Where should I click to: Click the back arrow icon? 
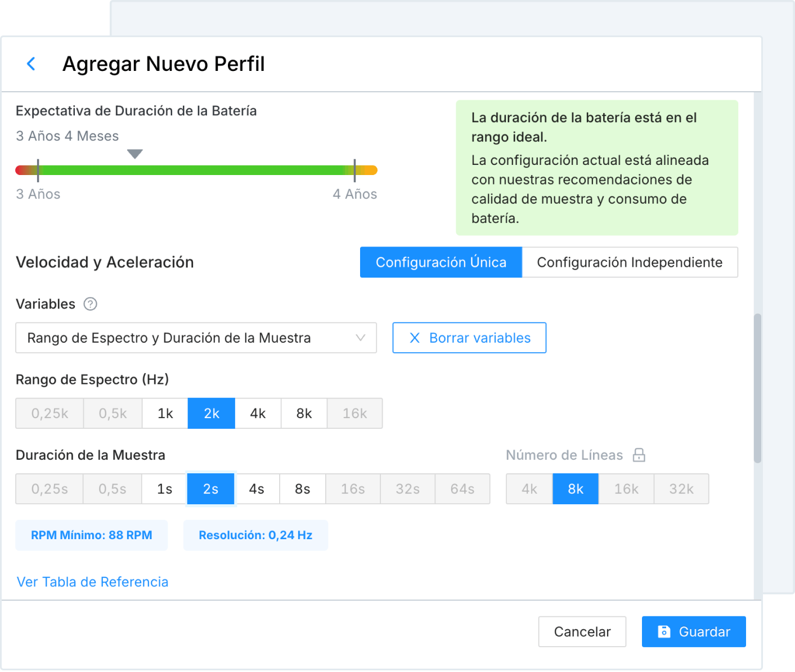tap(32, 64)
